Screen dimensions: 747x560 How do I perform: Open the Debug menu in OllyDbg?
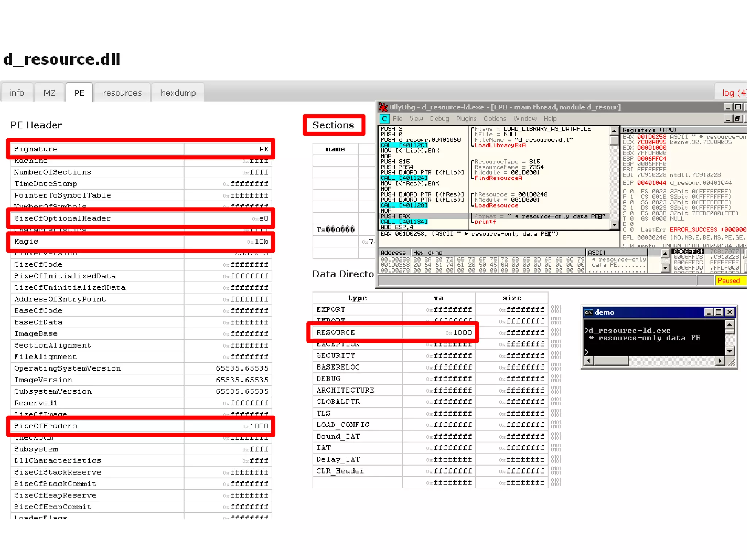click(439, 119)
